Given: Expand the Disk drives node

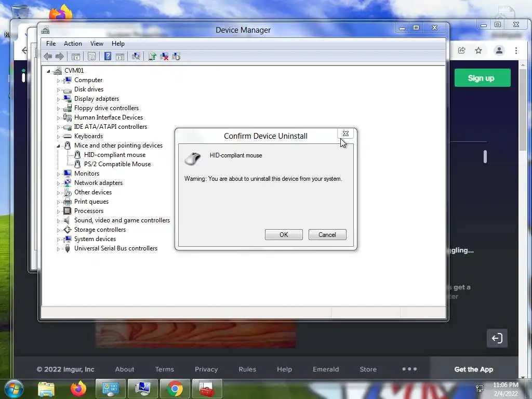Looking at the screenshot, I should coord(58,90).
